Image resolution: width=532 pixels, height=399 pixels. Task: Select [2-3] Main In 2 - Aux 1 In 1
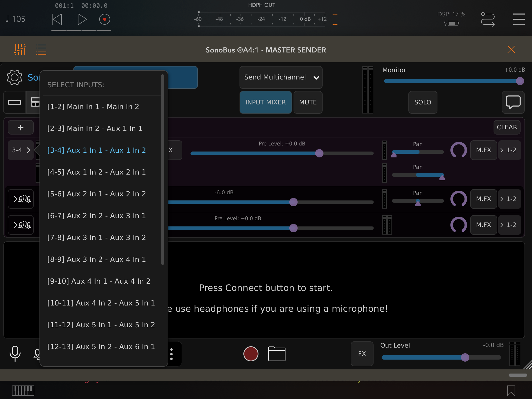101,128
